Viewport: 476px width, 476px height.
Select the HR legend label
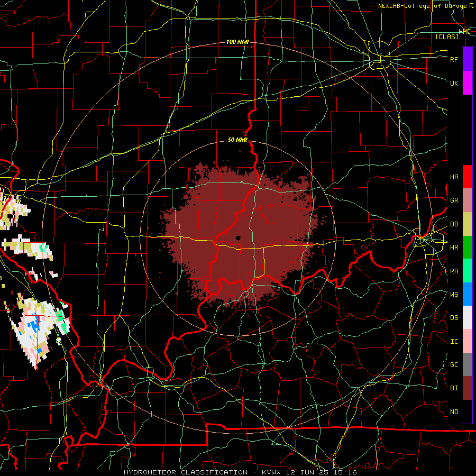click(454, 248)
